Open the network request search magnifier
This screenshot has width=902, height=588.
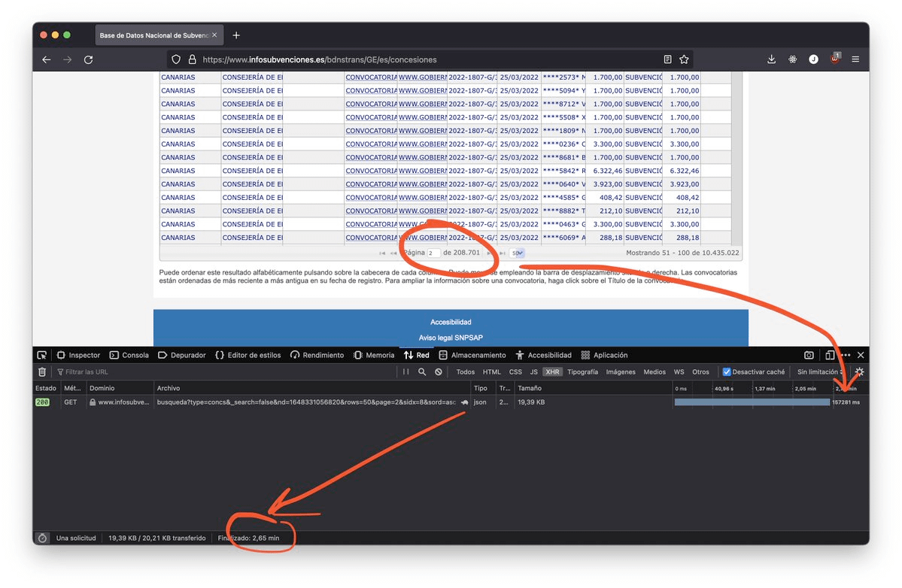(x=422, y=371)
